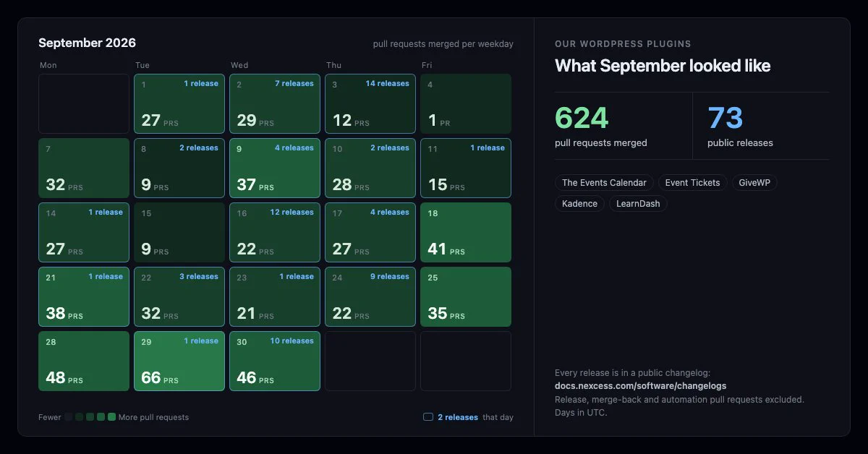
Task: Click the "2 releases that day" legend key
Action: [468, 417]
